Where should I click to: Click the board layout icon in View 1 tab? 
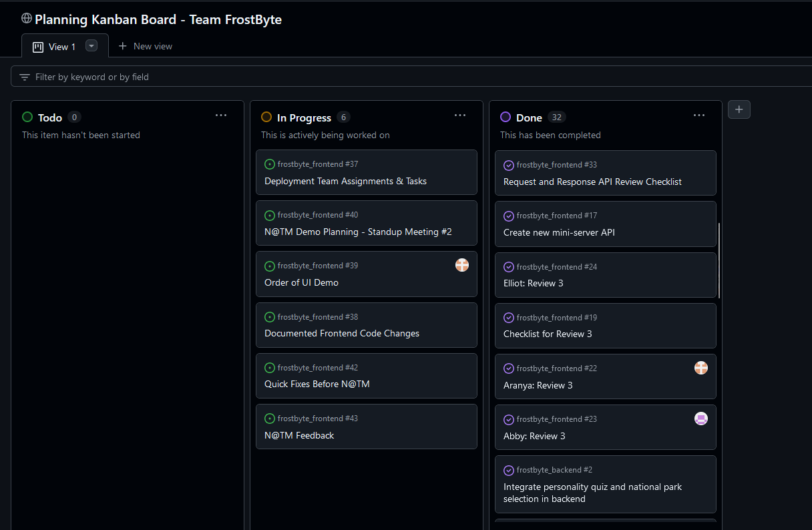(x=38, y=47)
